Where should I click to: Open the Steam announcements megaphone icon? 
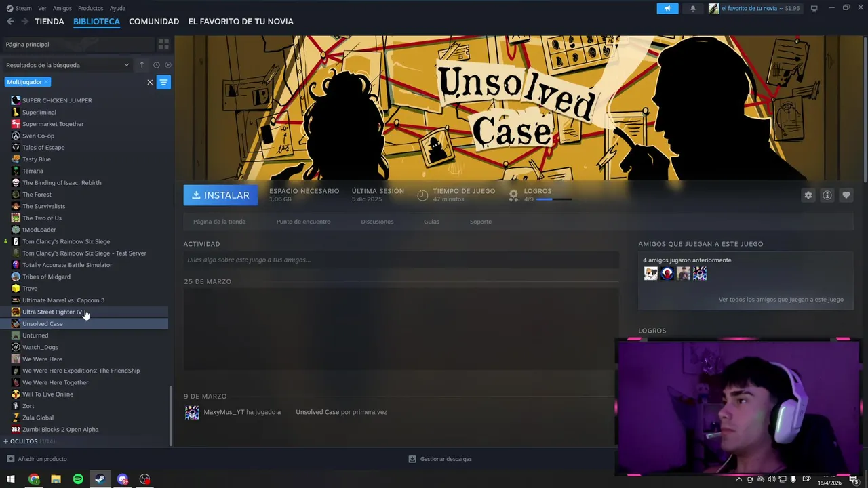tap(667, 8)
